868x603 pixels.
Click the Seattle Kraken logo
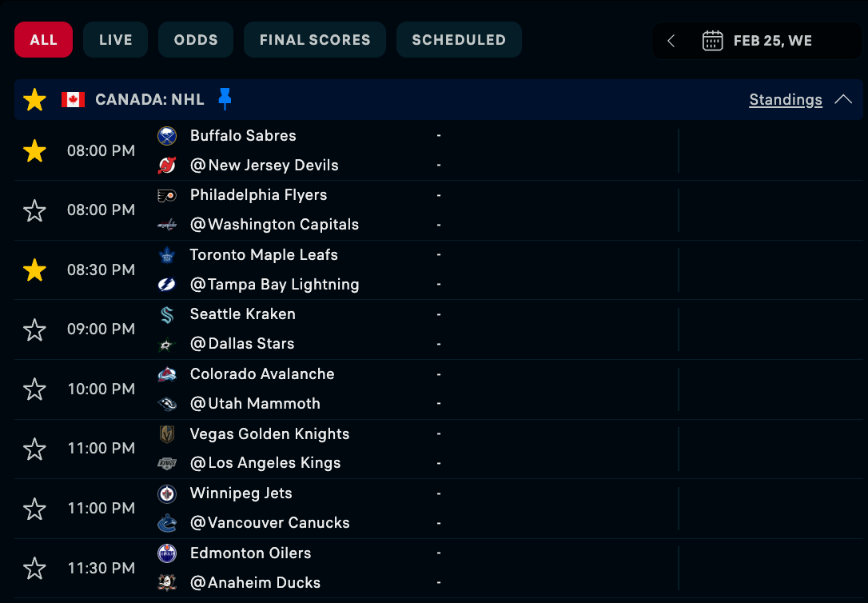pos(166,314)
